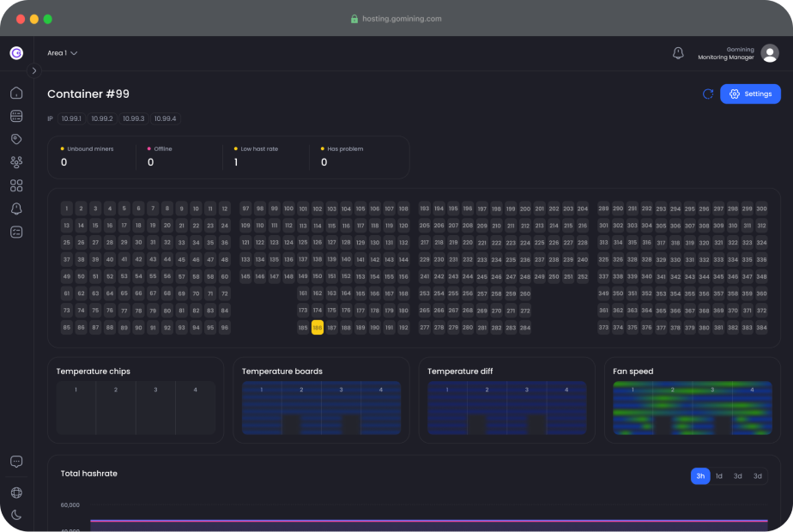
Task: Click the GoMining logo icon
Action: (16, 52)
